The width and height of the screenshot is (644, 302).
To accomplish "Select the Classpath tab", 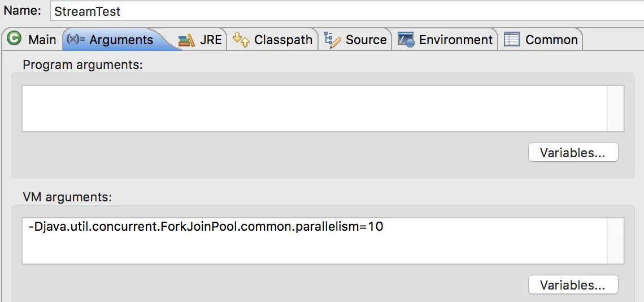I will coord(283,40).
